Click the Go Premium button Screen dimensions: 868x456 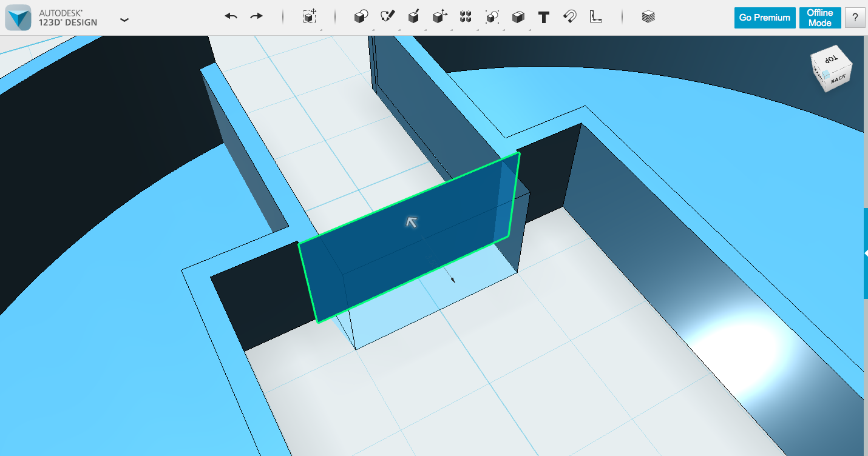[x=764, y=18]
